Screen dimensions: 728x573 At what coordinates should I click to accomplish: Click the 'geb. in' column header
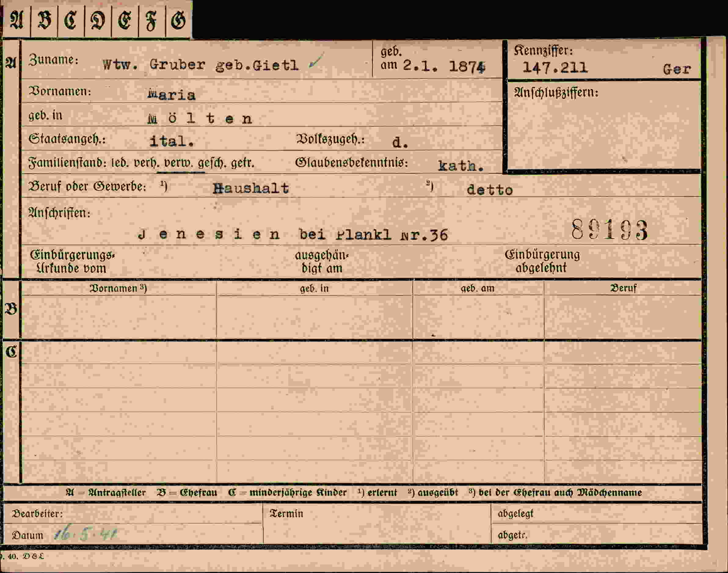(x=314, y=288)
